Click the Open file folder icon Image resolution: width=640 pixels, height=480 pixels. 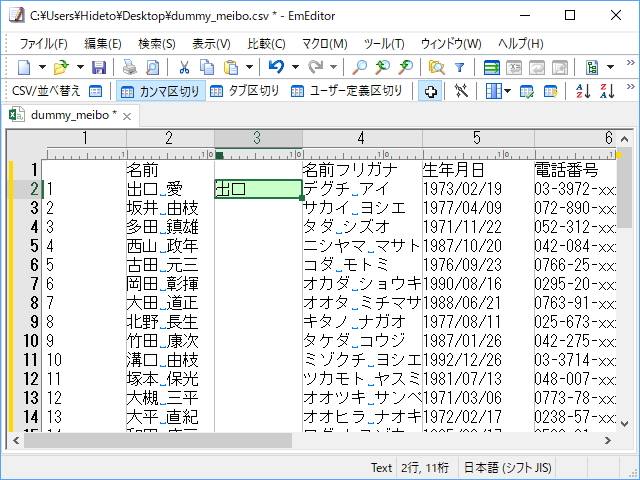coord(62,67)
